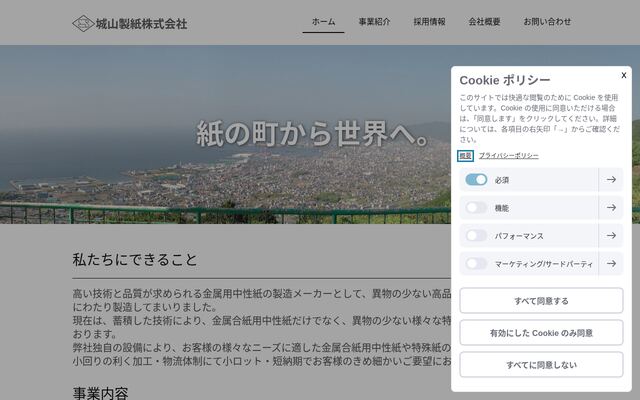Screen dimensions: 640x400
Task: Go to the ホーム menu item
Action: (323, 22)
